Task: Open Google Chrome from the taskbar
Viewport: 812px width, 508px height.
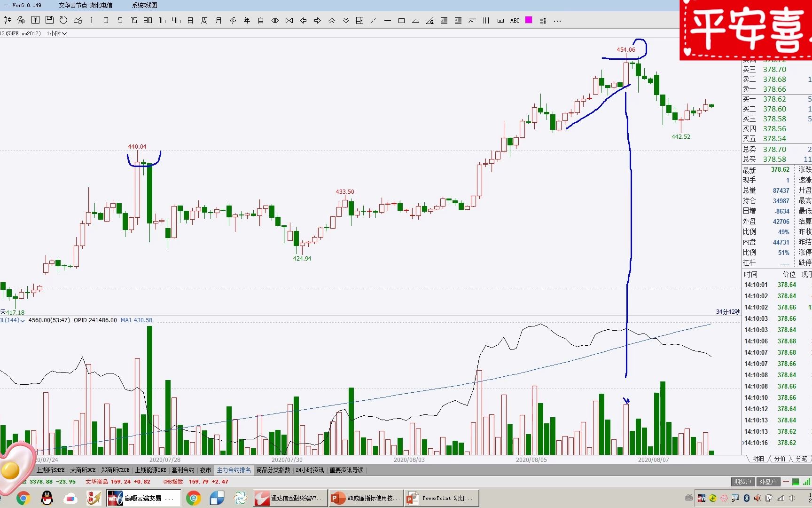Action: pos(23,498)
